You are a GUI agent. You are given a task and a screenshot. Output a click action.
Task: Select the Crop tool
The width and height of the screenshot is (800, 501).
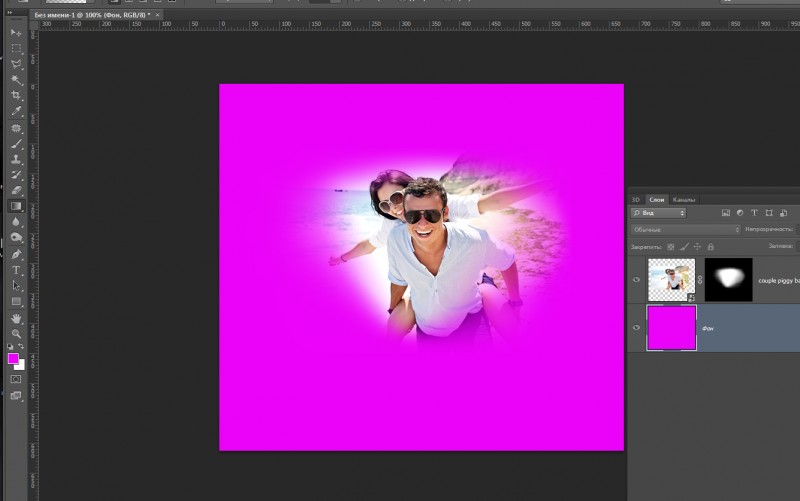coord(16,95)
